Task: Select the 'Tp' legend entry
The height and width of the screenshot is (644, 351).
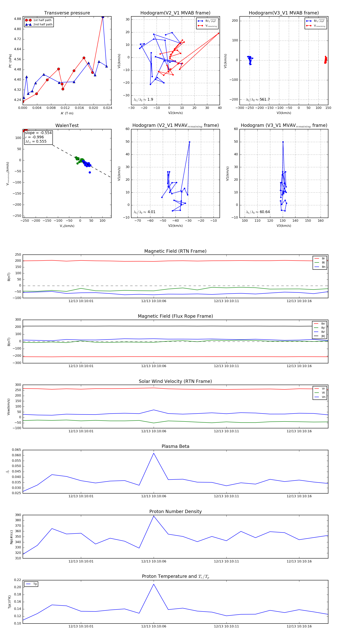Action: coord(31,584)
